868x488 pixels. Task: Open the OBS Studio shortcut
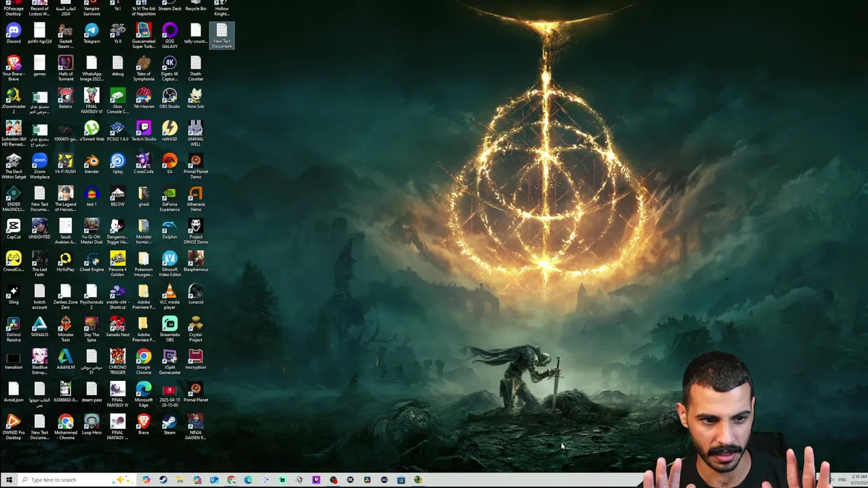click(x=170, y=98)
